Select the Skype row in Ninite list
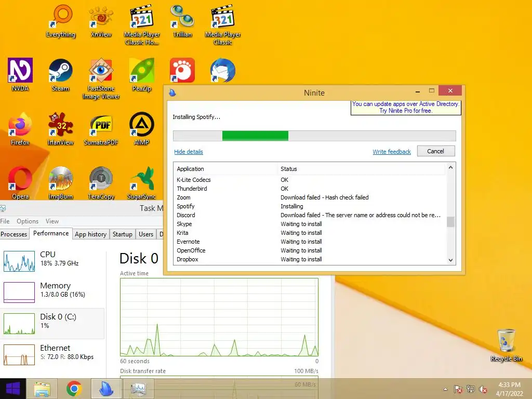The height and width of the screenshot is (399, 532). pyautogui.click(x=311, y=224)
